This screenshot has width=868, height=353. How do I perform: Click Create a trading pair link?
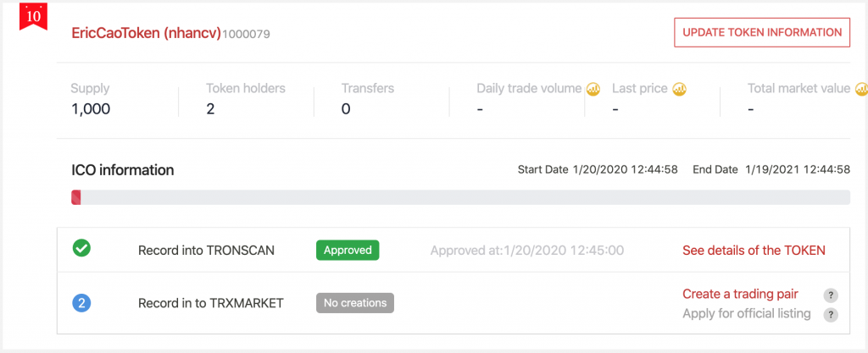740,294
